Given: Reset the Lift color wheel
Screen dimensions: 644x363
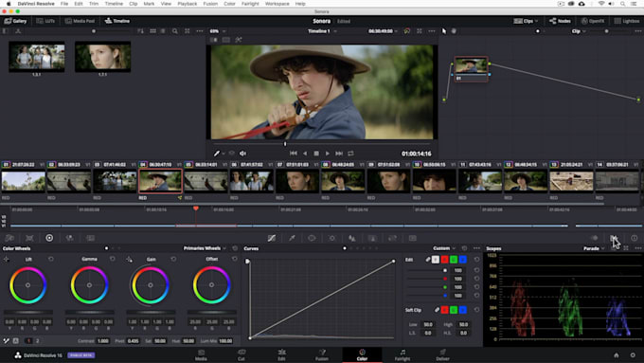Looking at the screenshot, I should (51, 259).
